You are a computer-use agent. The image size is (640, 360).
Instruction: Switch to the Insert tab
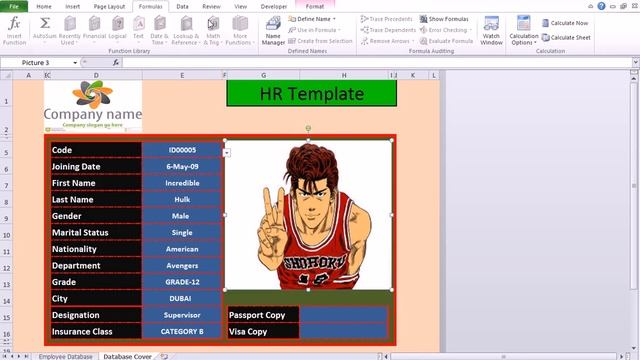[73, 7]
